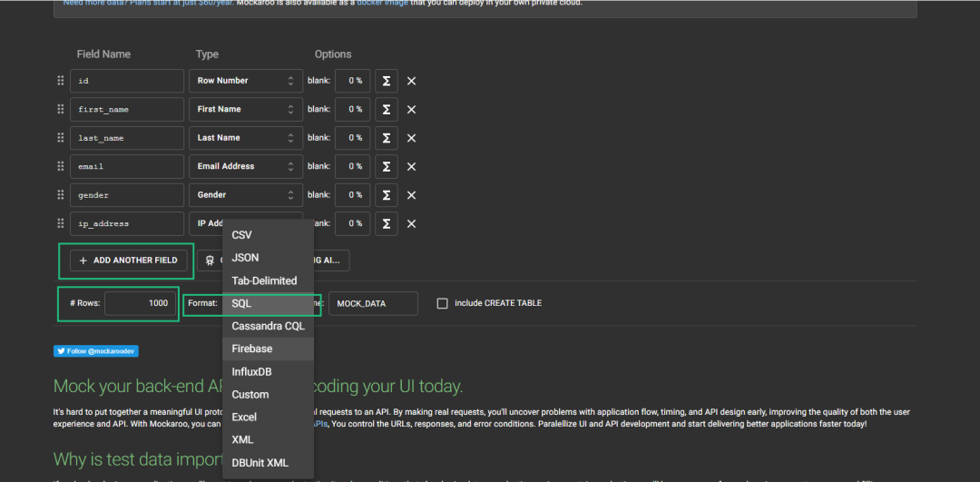This screenshot has width=980, height=482.
Task: Select SQL in the format list
Action: coord(268,303)
